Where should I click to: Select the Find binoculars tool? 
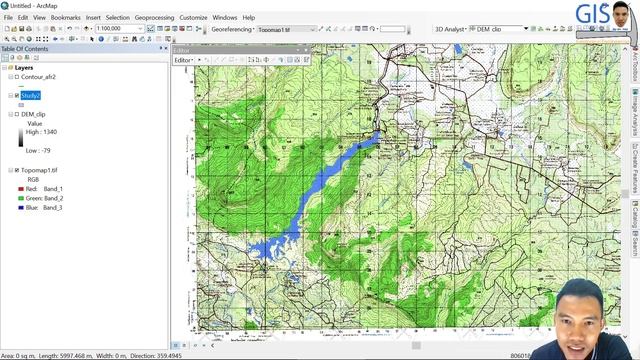point(134,39)
